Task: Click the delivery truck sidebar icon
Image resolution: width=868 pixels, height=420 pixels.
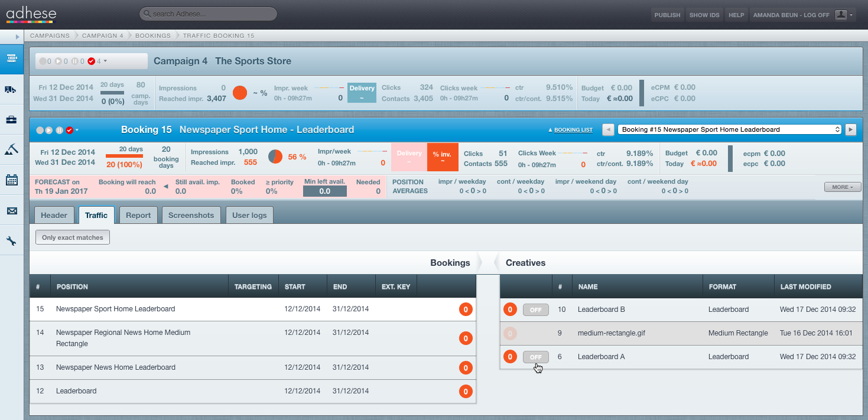Action: click(x=11, y=89)
